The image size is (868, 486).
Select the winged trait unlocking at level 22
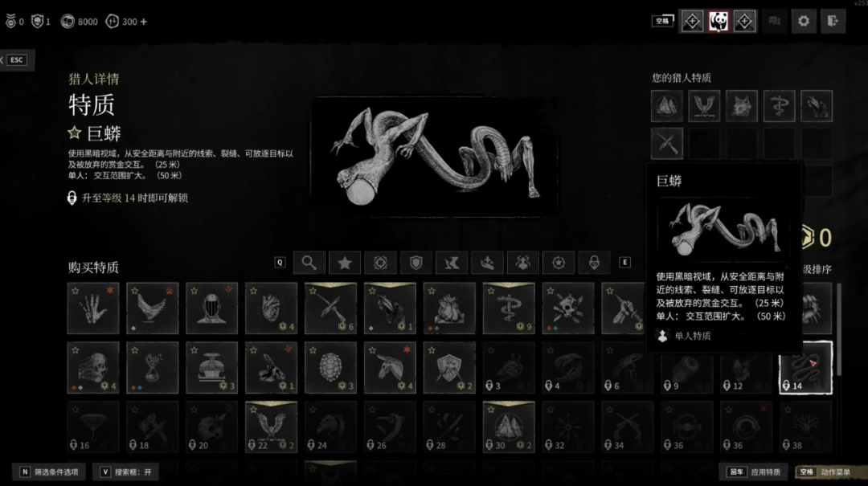(272, 427)
